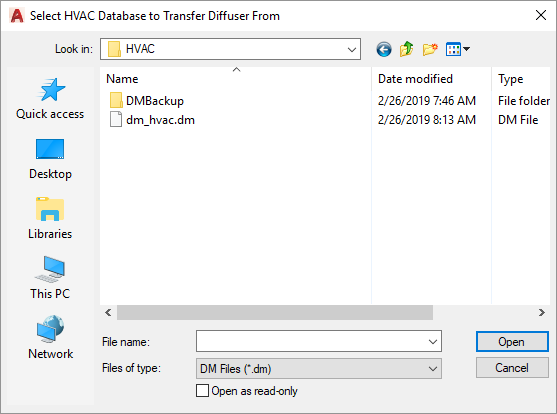Go back using the blue arrow icon
The image size is (557, 414).
click(x=384, y=49)
